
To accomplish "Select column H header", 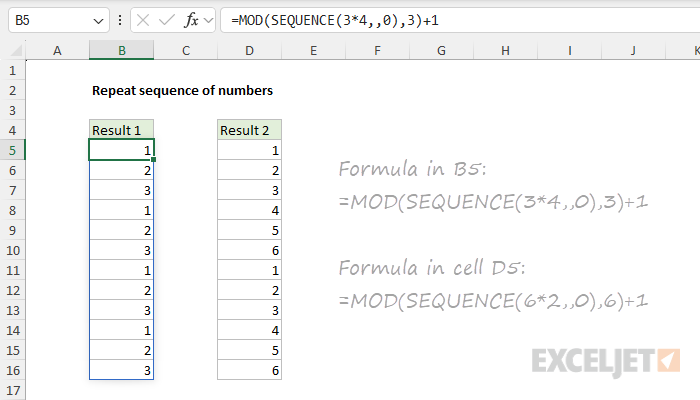I will (x=505, y=50).
